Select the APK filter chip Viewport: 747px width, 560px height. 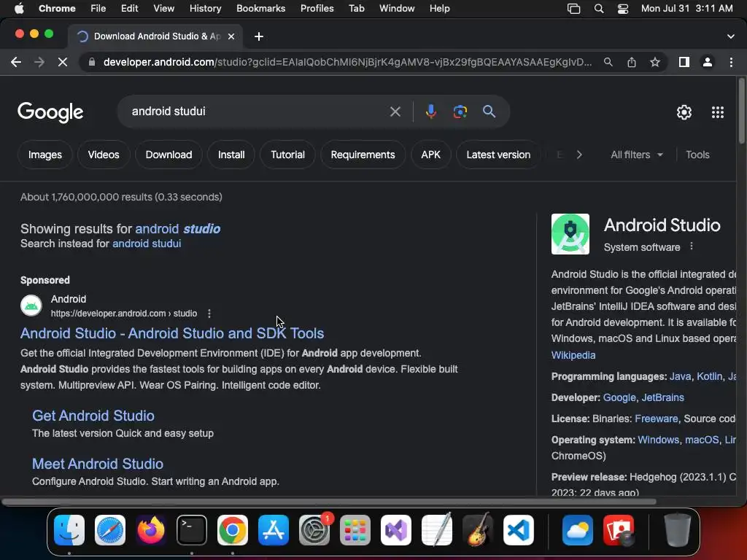(x=430, y=155)
